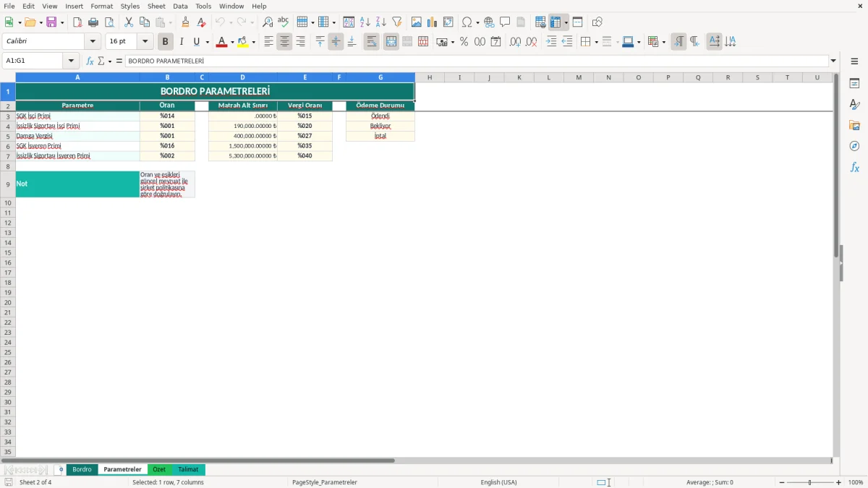Screen dimensions: 868x488
Task: Click Clear Direct Formatting icon
Action: (x=202, y=22)
